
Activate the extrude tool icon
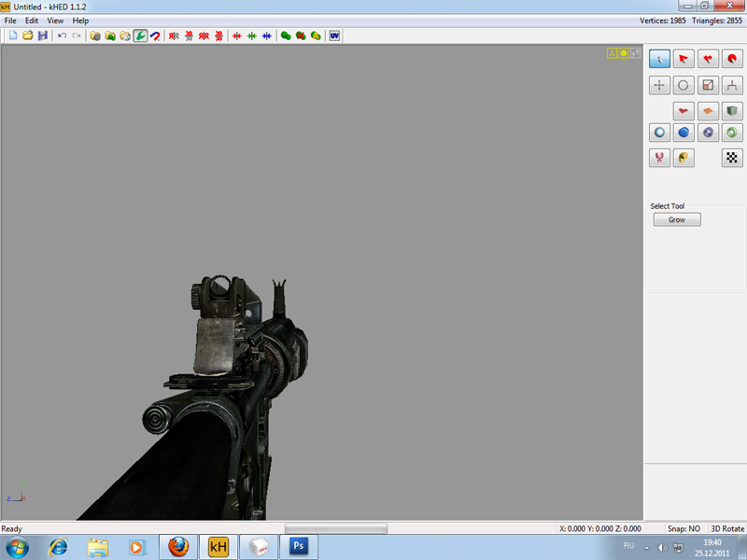pyautogui.click(x=732, y=85)
